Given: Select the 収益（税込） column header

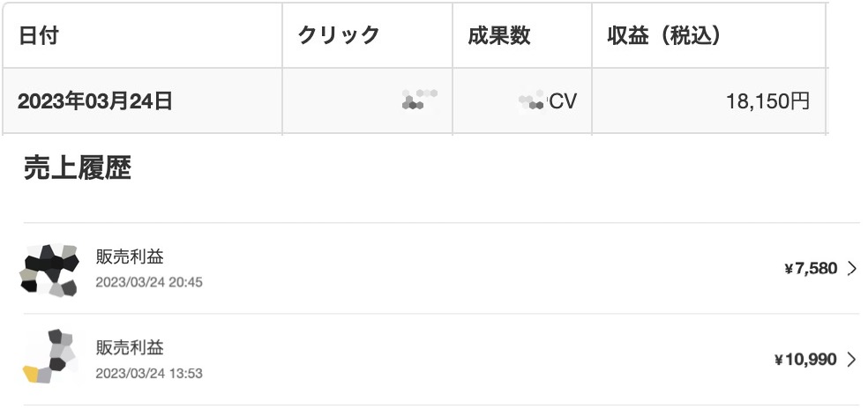Looking at the screenshot, I should point(708,35).
